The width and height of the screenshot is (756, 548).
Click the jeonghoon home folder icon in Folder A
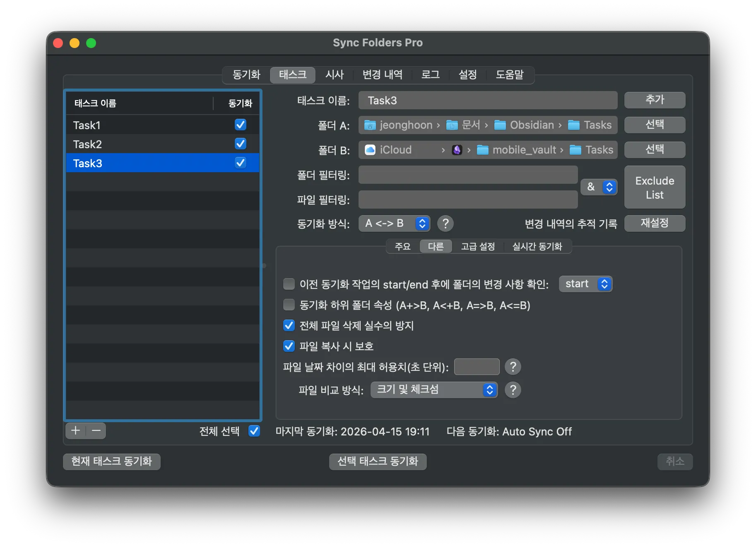coord(370,125)
